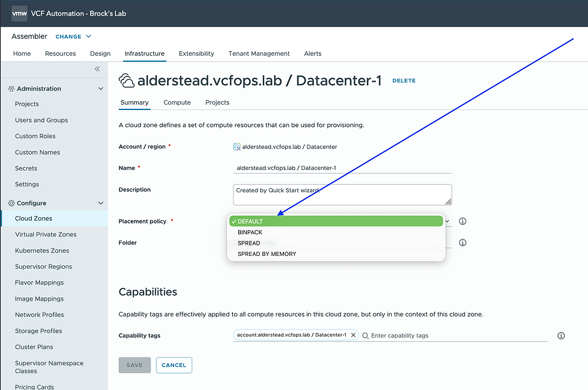Open Supervisor Namespace Classes
588x390 pixels.
tap(49, 367)
